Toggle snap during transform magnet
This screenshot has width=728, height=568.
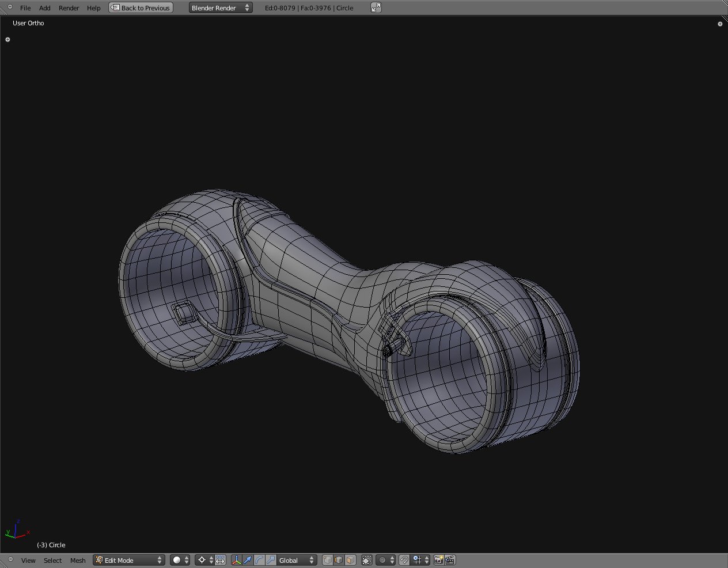[404, 560]
